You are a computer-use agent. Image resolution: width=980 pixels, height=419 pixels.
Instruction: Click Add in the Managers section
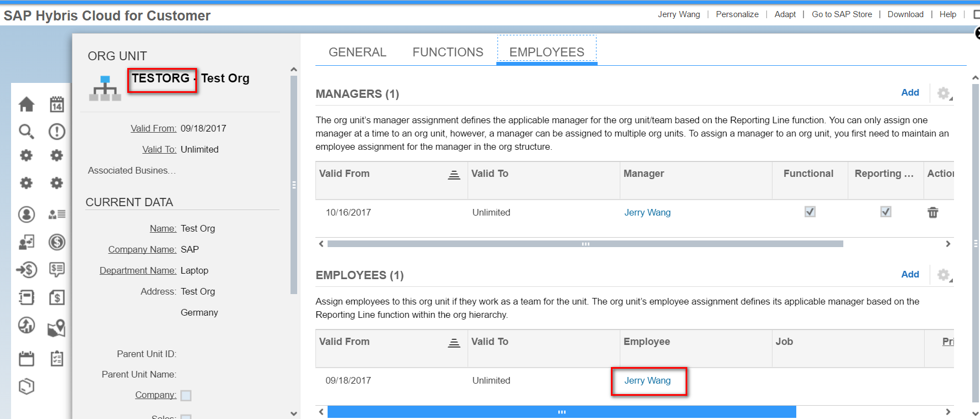click(x=910, y=92)
